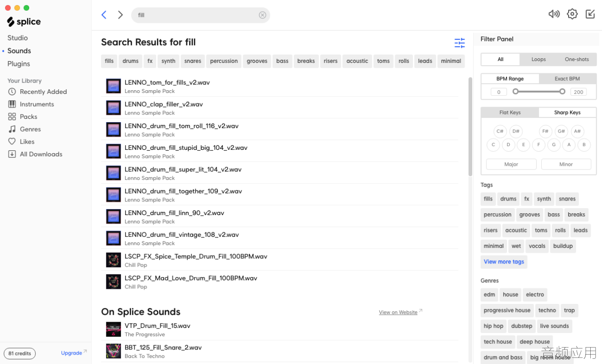The image size is (602, 364).
Task: Open Studio in the sidebar
Action: click(17, 38)
